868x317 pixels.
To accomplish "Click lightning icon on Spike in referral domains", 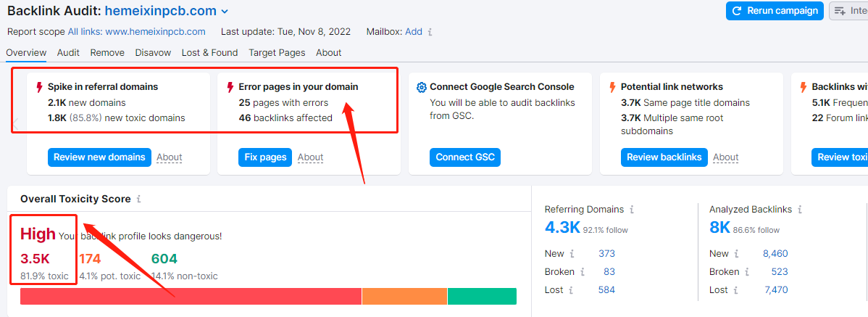I will pyautogui.click(x=39, y=87).
